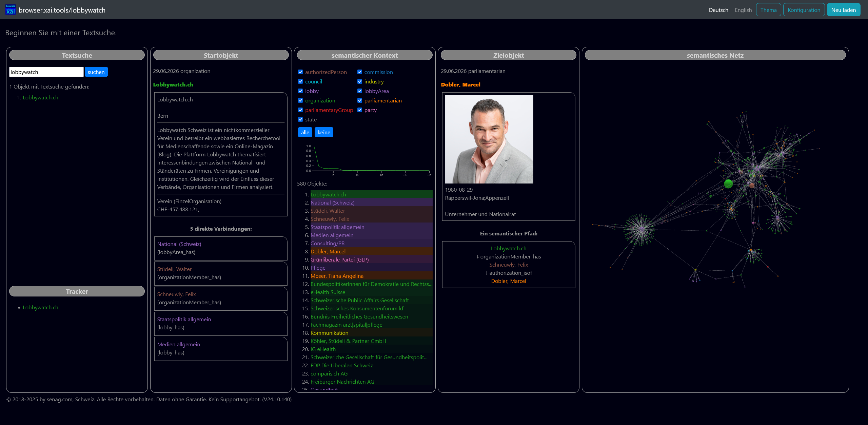Open Lobbywatch.ch in the Tracker list

coord(40,307)
